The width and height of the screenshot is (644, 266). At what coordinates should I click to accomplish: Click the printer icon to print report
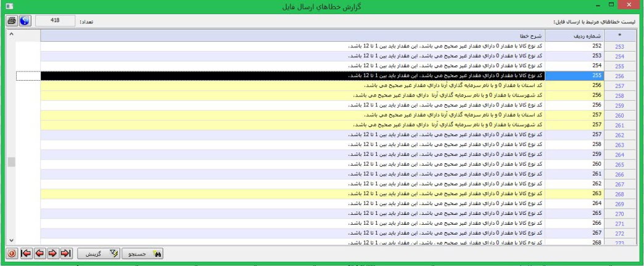click(12, 21)
